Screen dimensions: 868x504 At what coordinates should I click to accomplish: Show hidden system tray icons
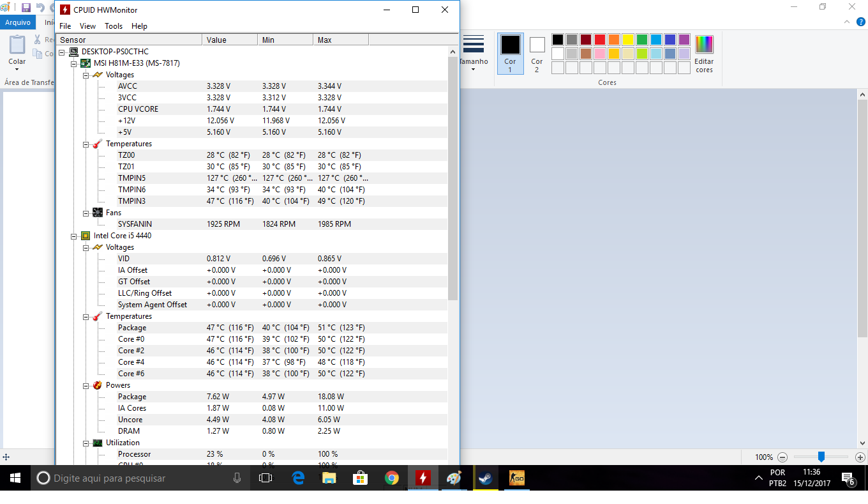pyautogui.click(x=758, y=478)
